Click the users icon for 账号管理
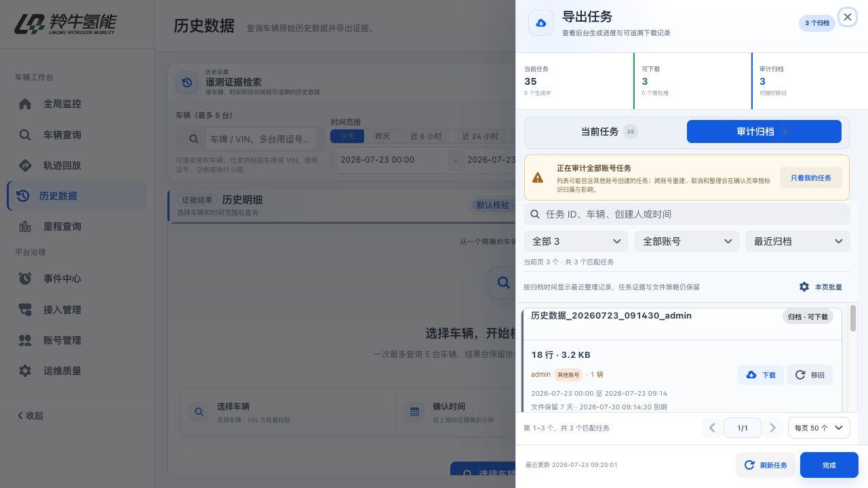The width and height of the screenshot is (868, 488). (25, 340)
